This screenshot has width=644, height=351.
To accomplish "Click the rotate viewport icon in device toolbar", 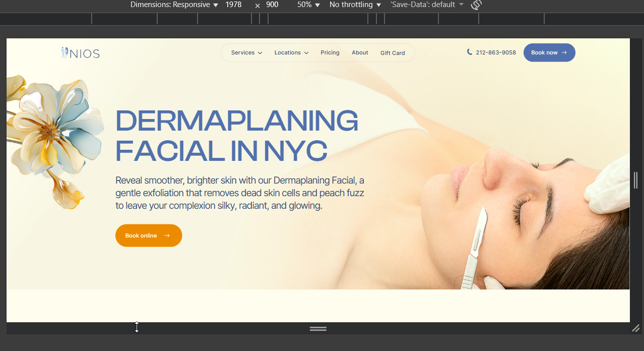I will click(x=476, y=5).
